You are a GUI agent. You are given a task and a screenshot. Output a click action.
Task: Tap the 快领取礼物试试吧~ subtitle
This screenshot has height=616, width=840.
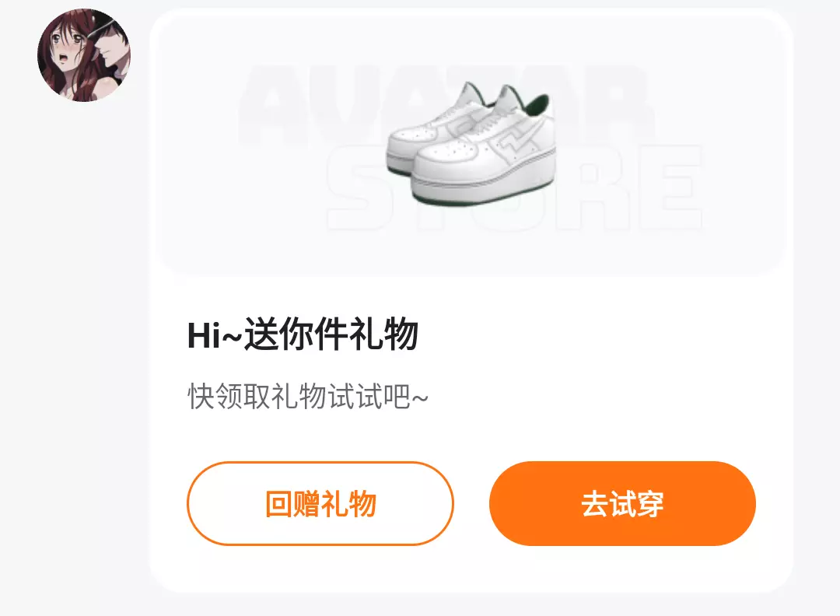pos(308,397)
